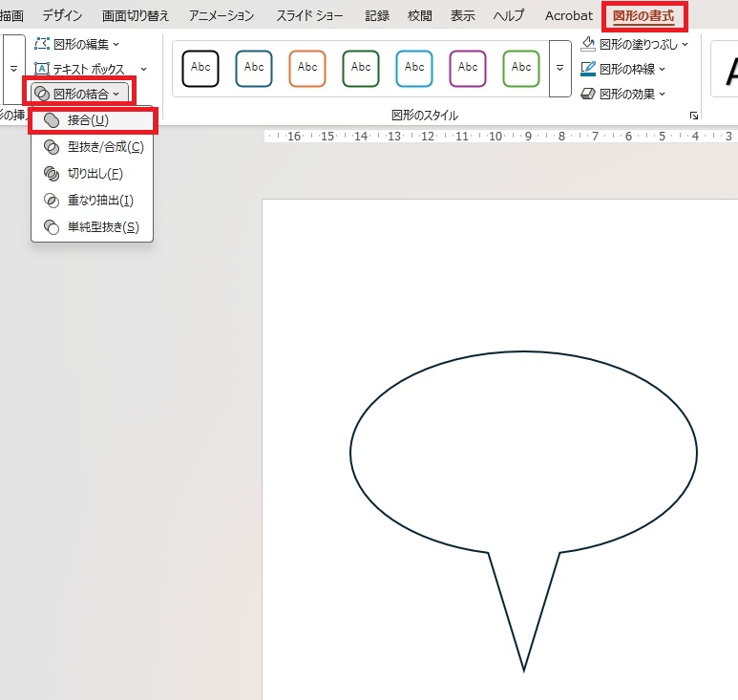This screenshot has height=700, width=738.
Task: Open the 描画 tab
Action: tap(11, 16)
